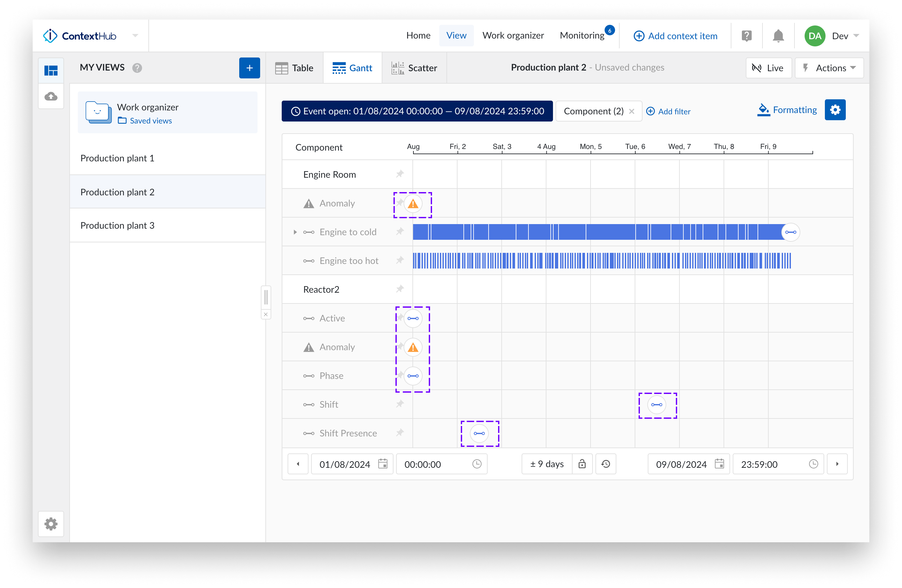Open the cloud upload sidebar icon
The height and width of the screenshot is (588, 902).
click(x=51, y=96)
